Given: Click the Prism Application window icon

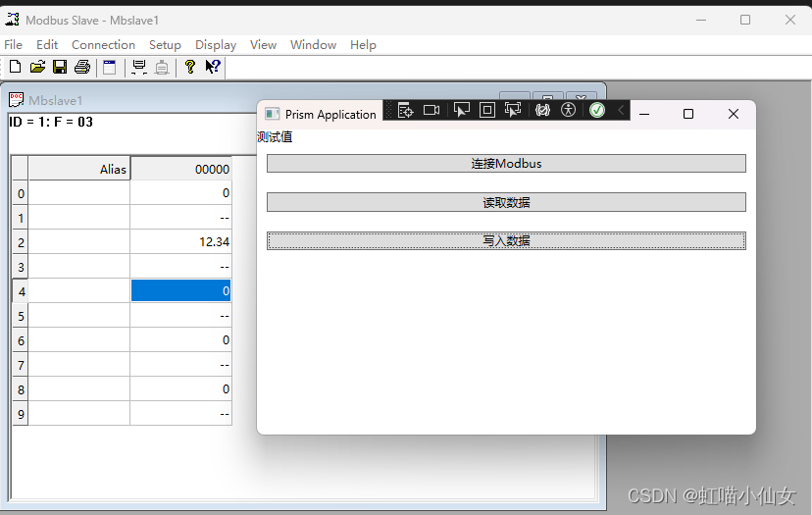Looking at the screenshot, I should [x=272, y=114].
